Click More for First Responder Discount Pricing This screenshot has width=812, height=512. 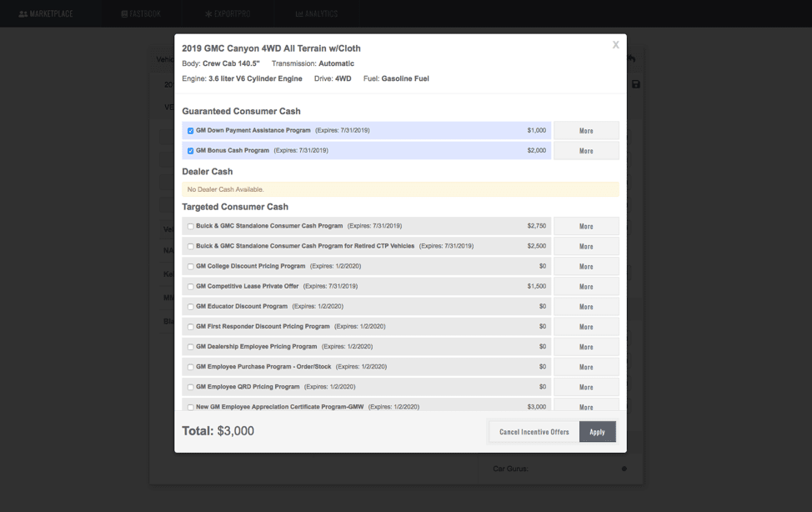586,327
